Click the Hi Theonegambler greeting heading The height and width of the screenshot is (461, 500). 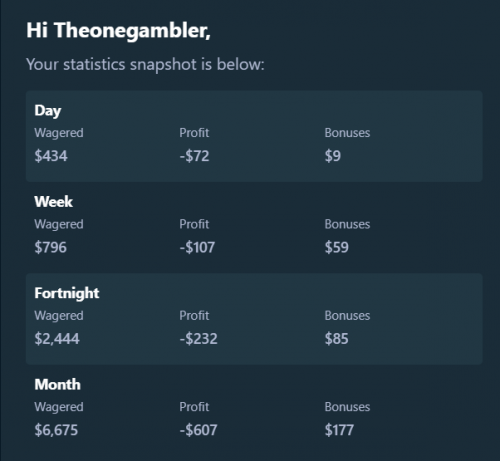pos(118,31)
